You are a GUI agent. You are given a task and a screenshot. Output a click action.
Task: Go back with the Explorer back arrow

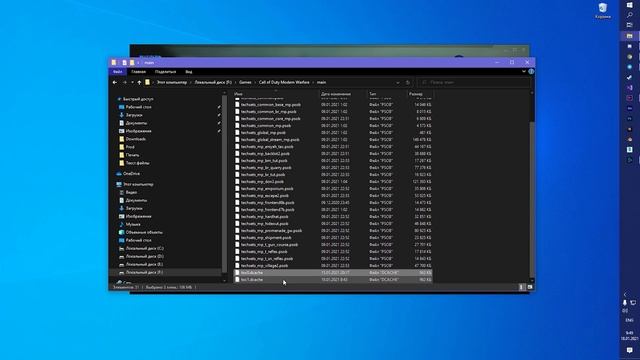(115, 82)
